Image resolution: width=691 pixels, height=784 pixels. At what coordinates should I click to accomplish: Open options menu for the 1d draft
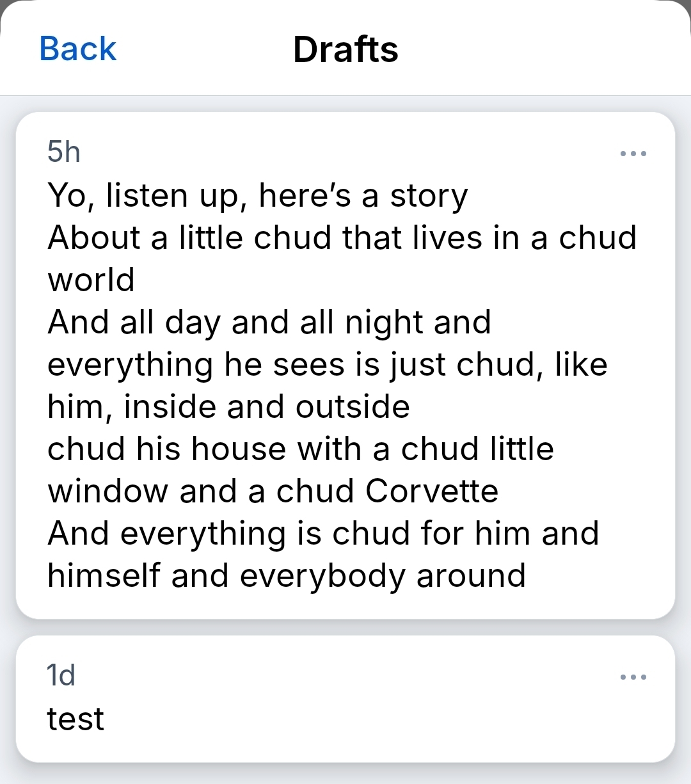pyautogui.click(x=633, y=677)
